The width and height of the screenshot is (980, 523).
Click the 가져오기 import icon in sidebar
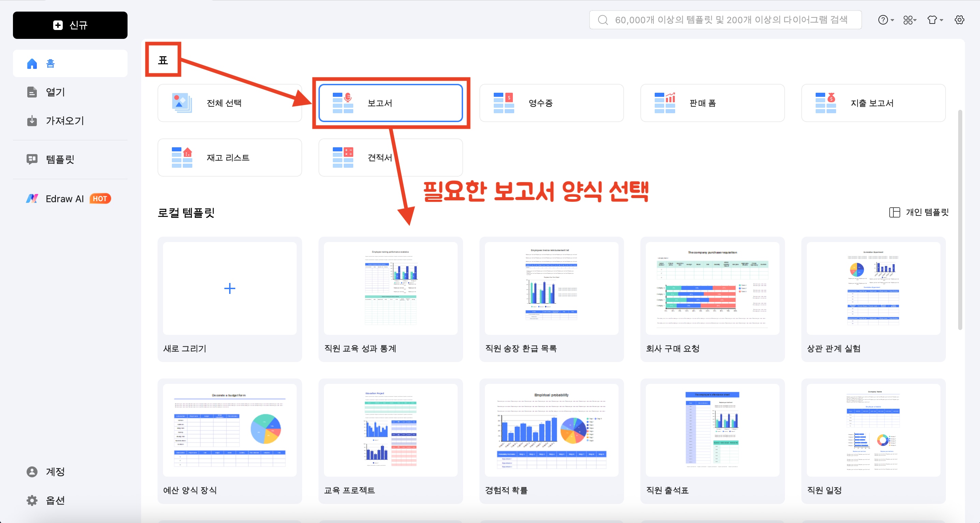[x=32, y=121]
